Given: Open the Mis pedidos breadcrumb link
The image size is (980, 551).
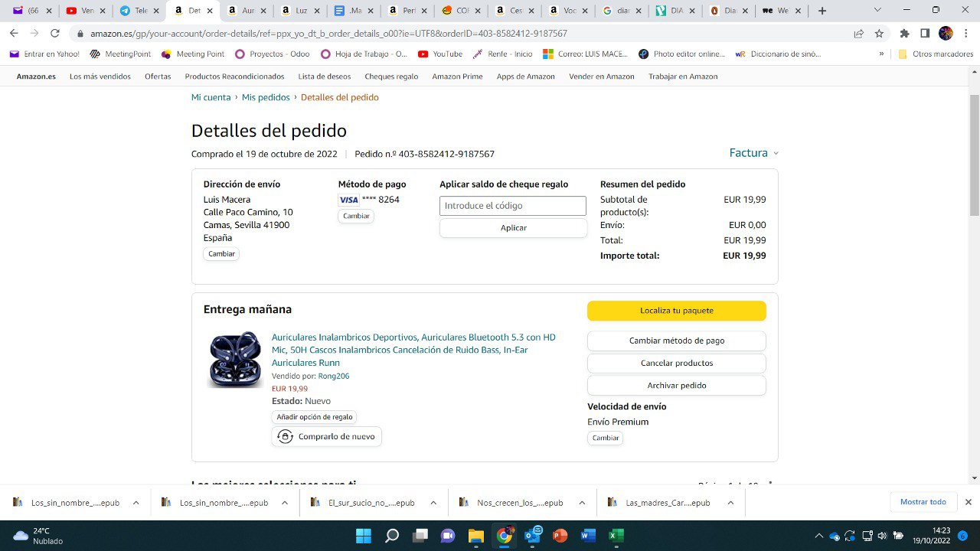Looking at the screenshot, I should (x=266, y=97).
